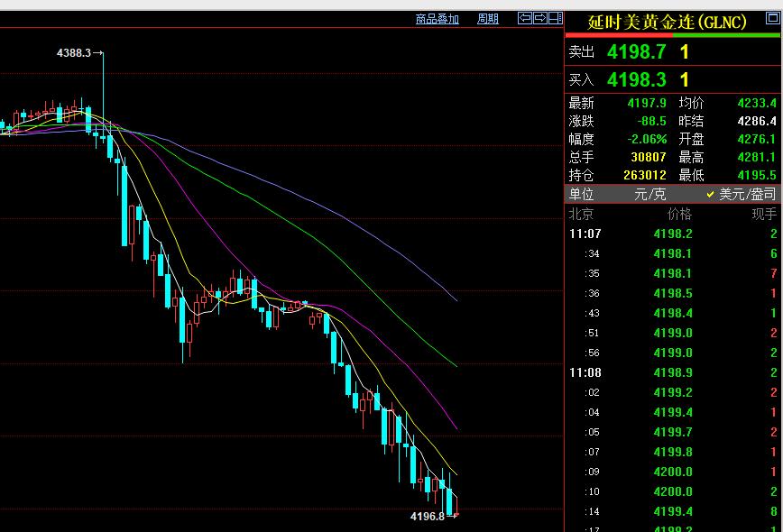Select the :05 tick row at 4199.7

(x=673, y=432)
